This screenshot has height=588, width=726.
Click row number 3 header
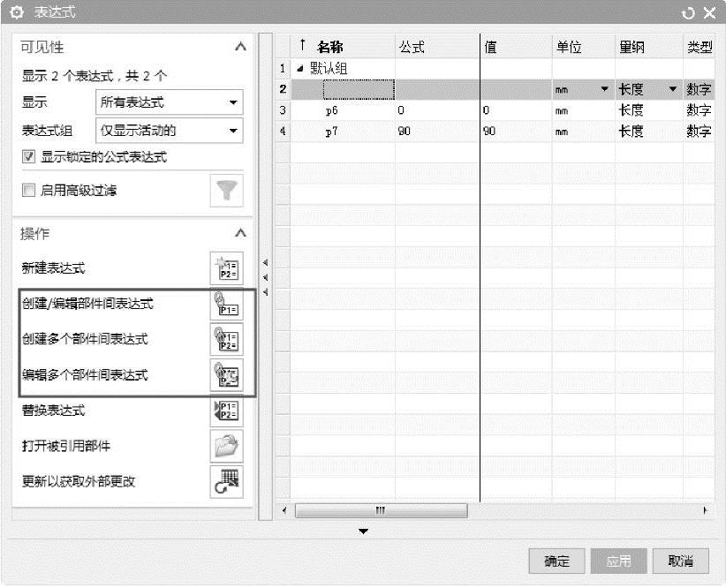[x=283, y=110]
